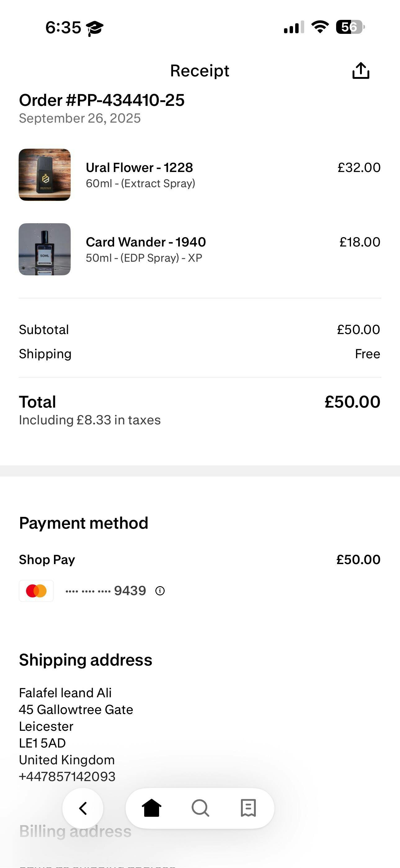The image size is (400, 868).
Task: Tap the Order #PP-434410-25 heading
Action: pos(102,100)
